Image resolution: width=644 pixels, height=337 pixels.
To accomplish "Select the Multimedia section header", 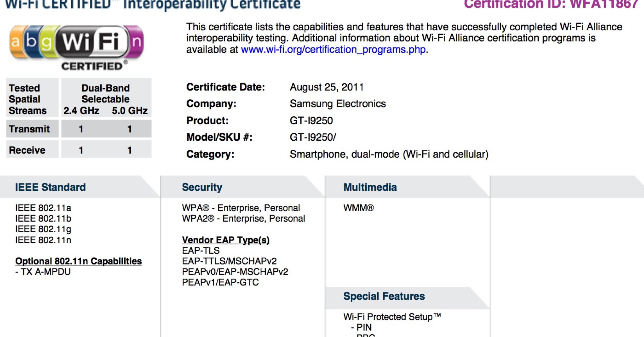I will (370, 187).
